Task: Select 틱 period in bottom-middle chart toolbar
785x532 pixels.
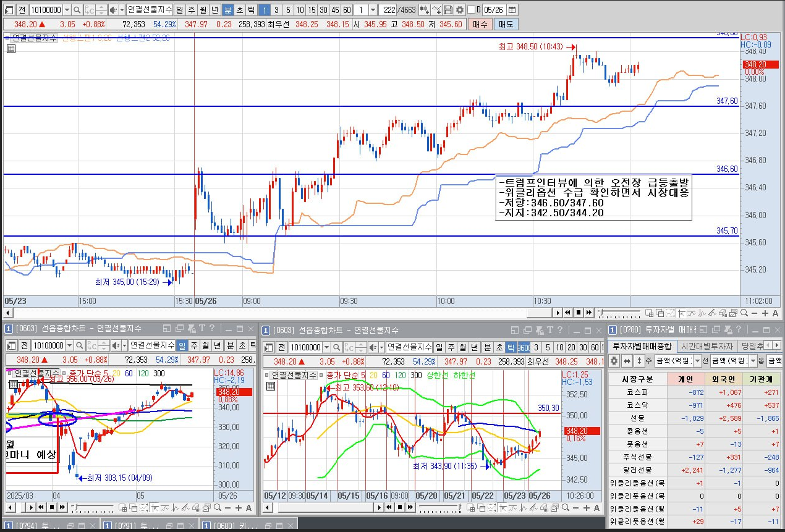Action: [x=511, y=347]
